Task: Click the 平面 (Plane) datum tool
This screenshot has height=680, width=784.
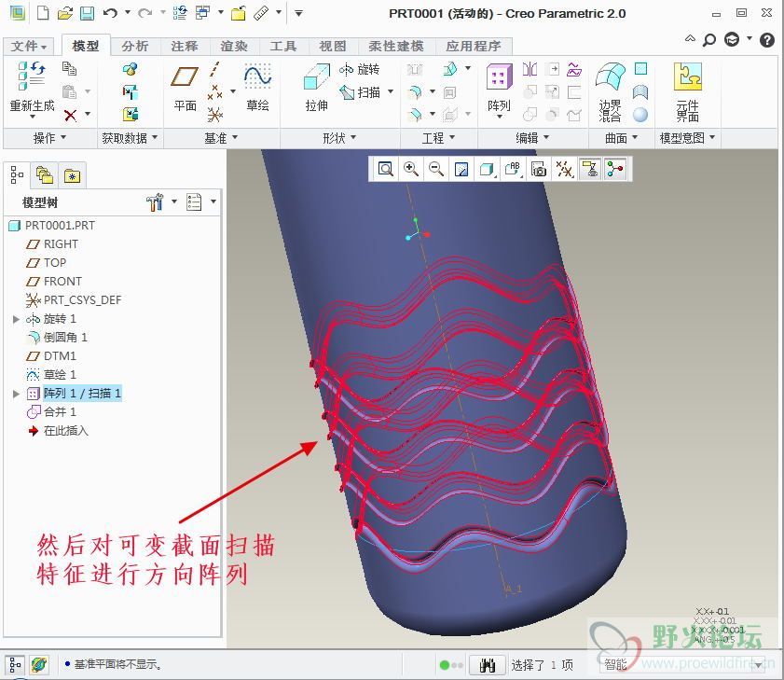Action: click(x=186, y=87)
